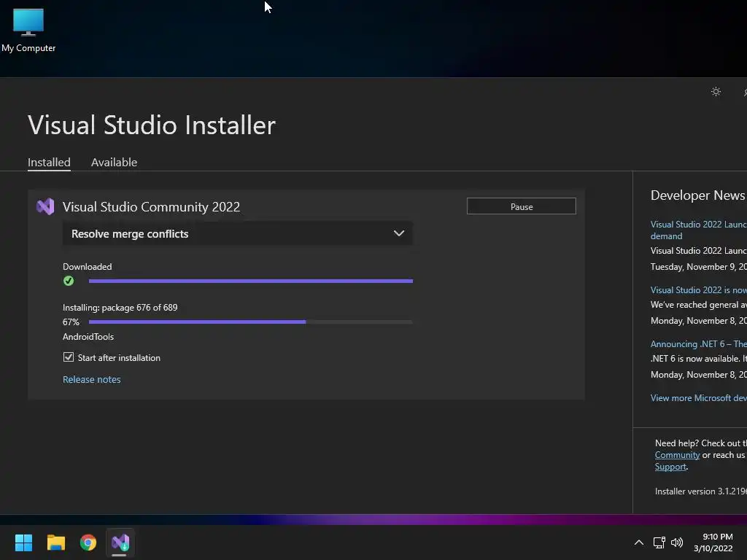This screenshot has width=747, height=560.
Task: Click the 'Visual Studio Community 2022' title
Action: pos(151,206)
